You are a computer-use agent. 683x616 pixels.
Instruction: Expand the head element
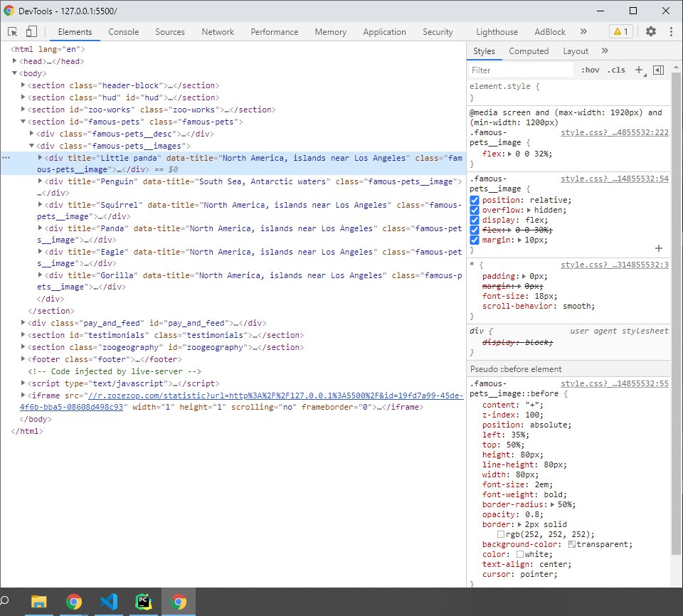click(x=14, y=61)
